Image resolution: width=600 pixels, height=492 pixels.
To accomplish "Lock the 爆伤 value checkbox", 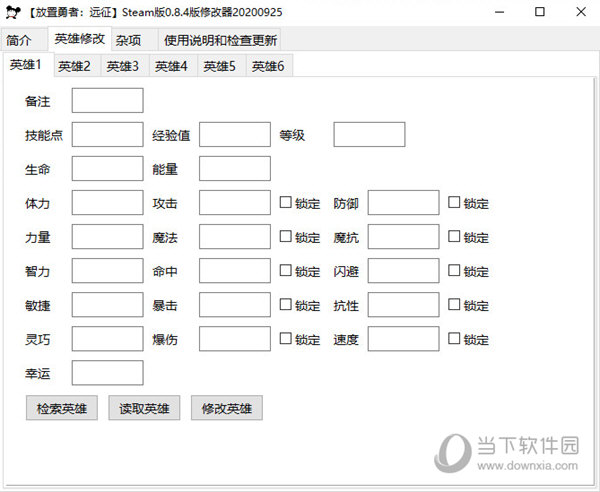I will point(285,339).
